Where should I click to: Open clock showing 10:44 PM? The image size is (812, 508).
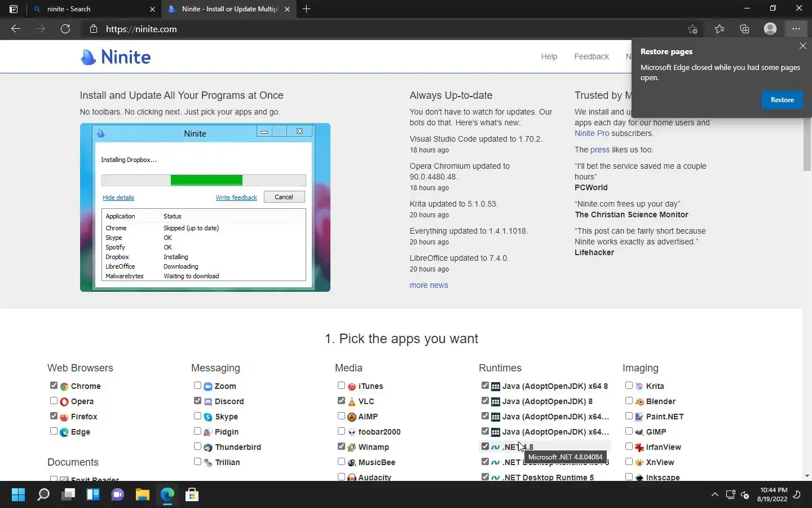tap(773, 494)
